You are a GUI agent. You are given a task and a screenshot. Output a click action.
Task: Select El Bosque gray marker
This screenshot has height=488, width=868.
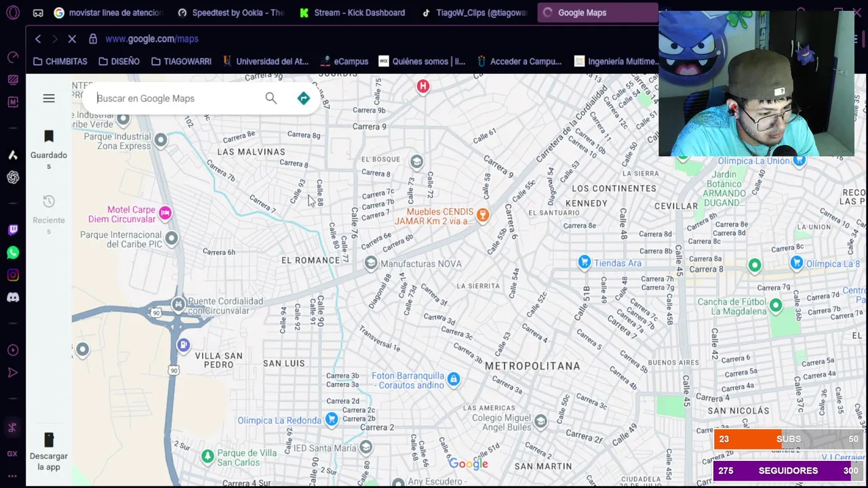[416, 161]
